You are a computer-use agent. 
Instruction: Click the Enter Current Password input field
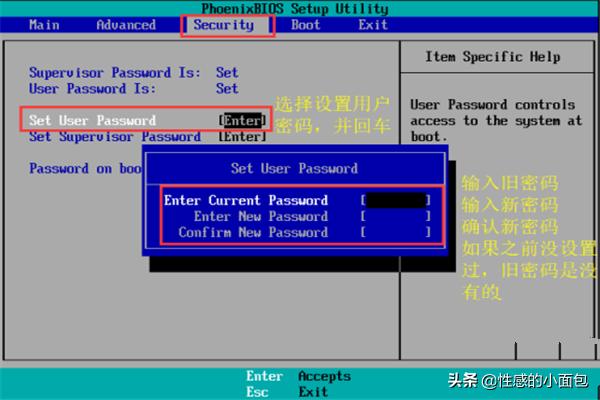point(396,200)
